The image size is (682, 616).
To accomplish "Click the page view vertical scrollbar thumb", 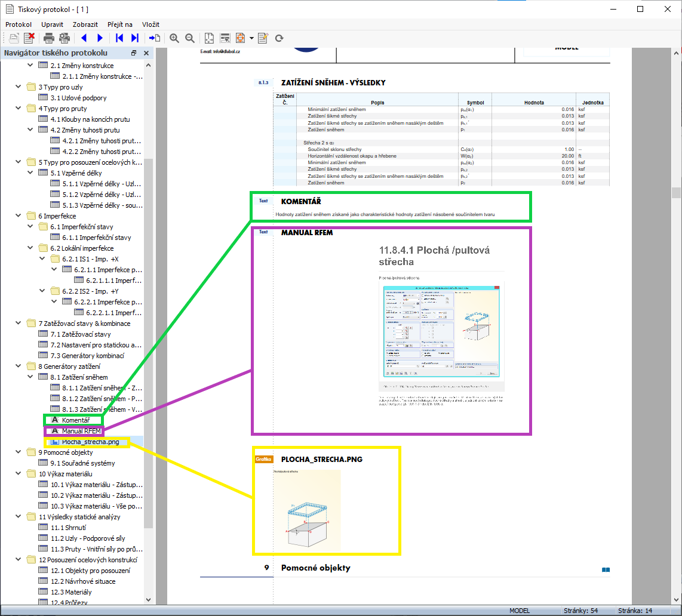I will click(676, 192).
